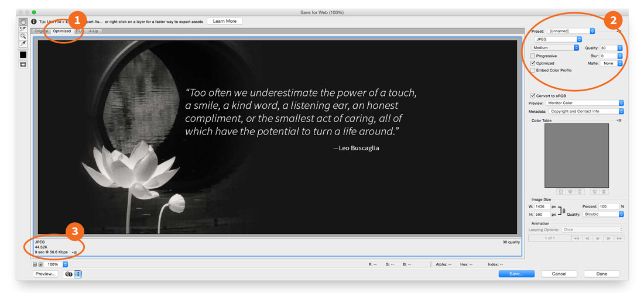Click the Quality 30 input field

[x=609, y=48]
